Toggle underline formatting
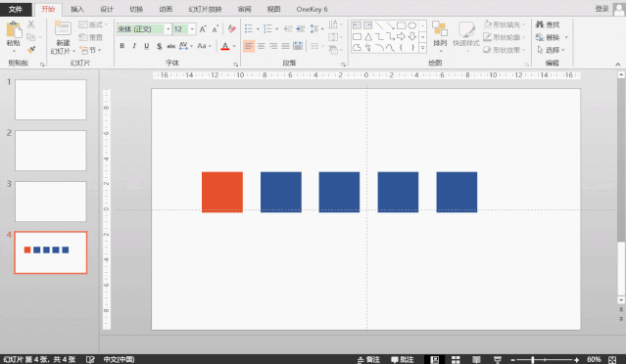The width and height of the screenshot is (626, 364). (x=147, y=46)
